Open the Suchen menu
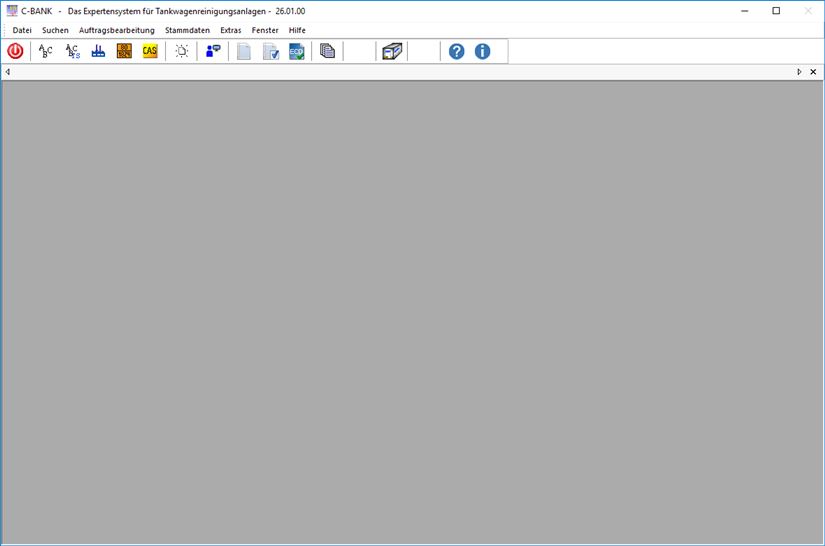 [55, 30]
